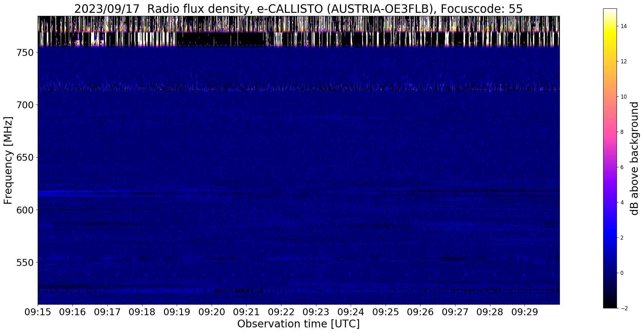This screenshot has height=333, width=644.
Task: Click the 700 frequency tick label
Action: [25, 105]
